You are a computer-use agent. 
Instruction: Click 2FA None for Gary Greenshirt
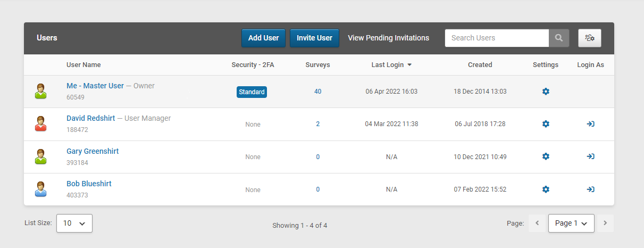click(x=253, y=157)
